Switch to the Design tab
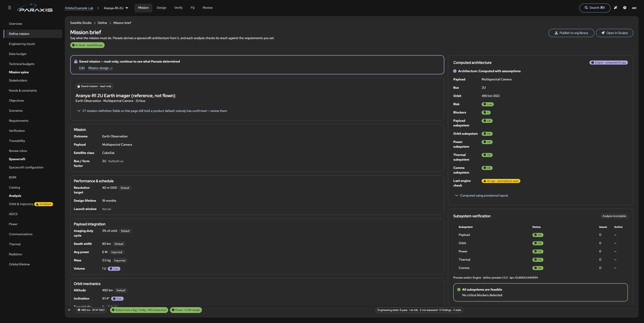The height and width of the screenshot is (323, 644). coord(161,8)
